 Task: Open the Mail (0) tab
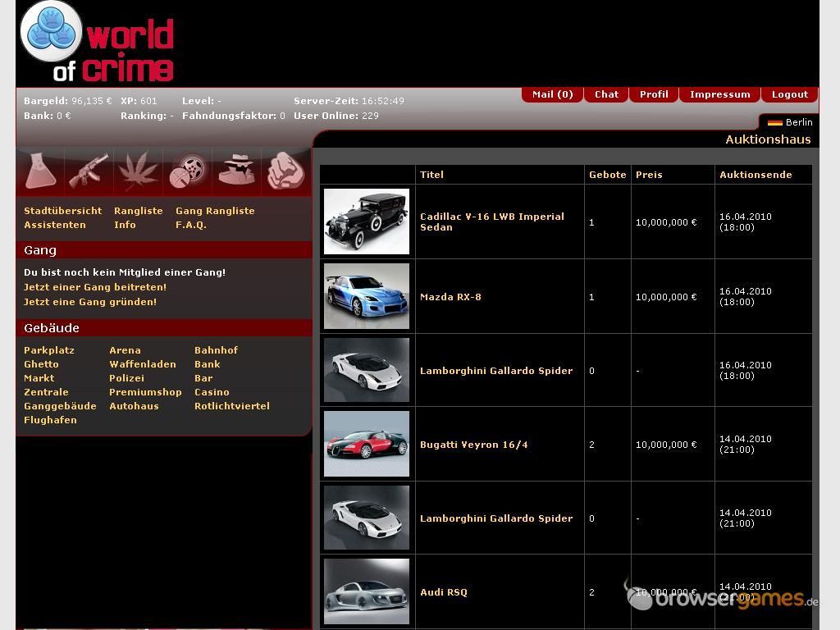pyautogui.click(x=552, y=94)
